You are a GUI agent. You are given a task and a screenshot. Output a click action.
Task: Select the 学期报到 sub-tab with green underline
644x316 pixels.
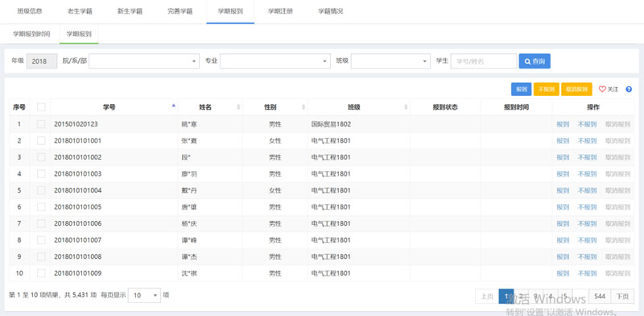click(79, 34)
